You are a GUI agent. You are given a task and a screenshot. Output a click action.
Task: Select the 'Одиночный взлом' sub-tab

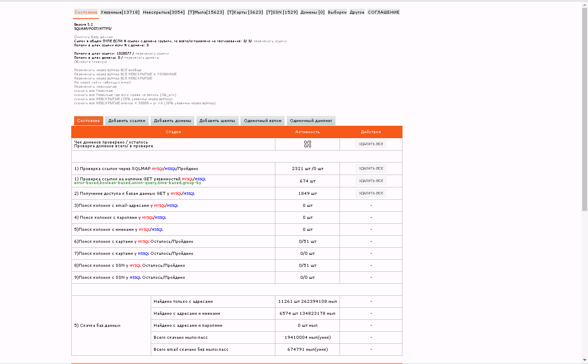click(x=263, y=121)
